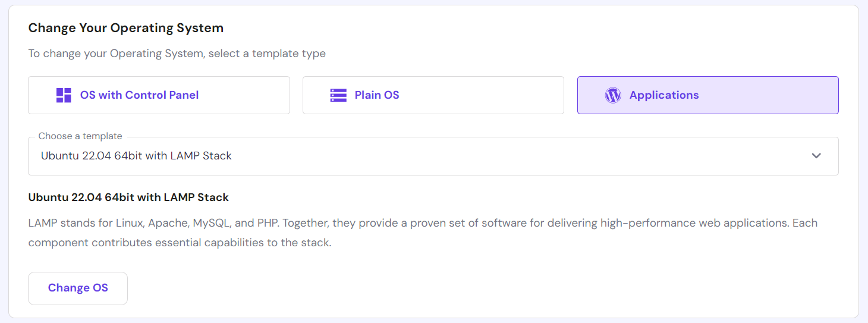Click the selected 'Ubuntu 22.04 64bit with LAMP Stack' value

point(136,156)
